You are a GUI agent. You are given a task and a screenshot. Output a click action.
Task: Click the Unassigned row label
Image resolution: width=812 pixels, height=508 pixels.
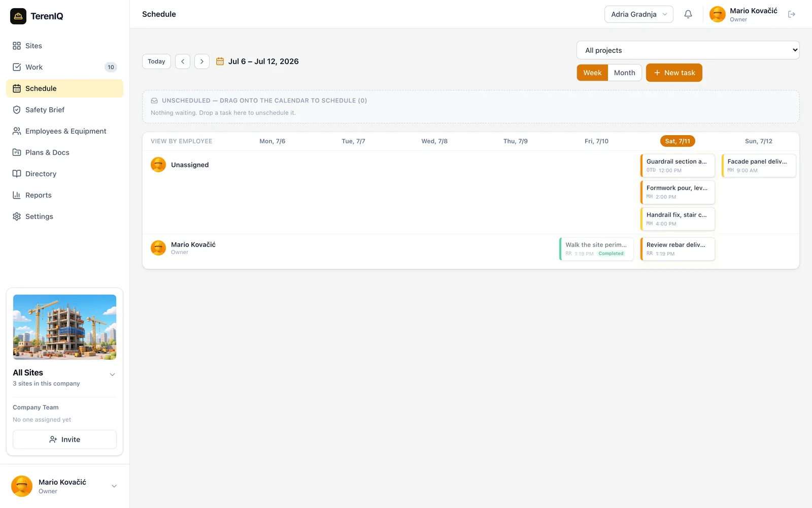click(190, 165)
